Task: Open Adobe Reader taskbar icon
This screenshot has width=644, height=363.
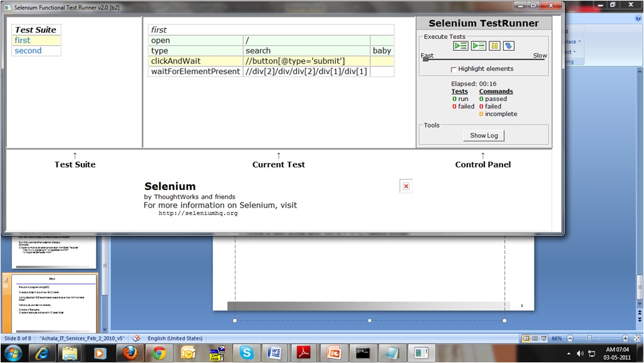Action: 304,353
